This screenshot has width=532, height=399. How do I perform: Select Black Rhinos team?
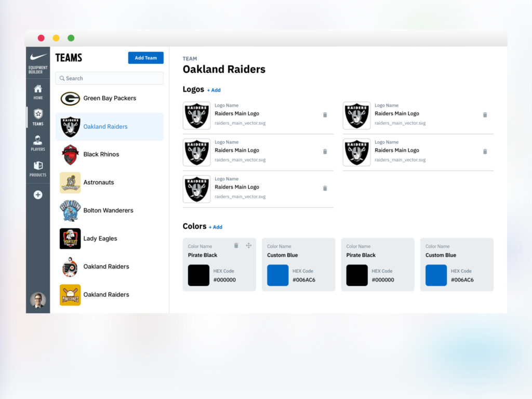tap(109, 154)
